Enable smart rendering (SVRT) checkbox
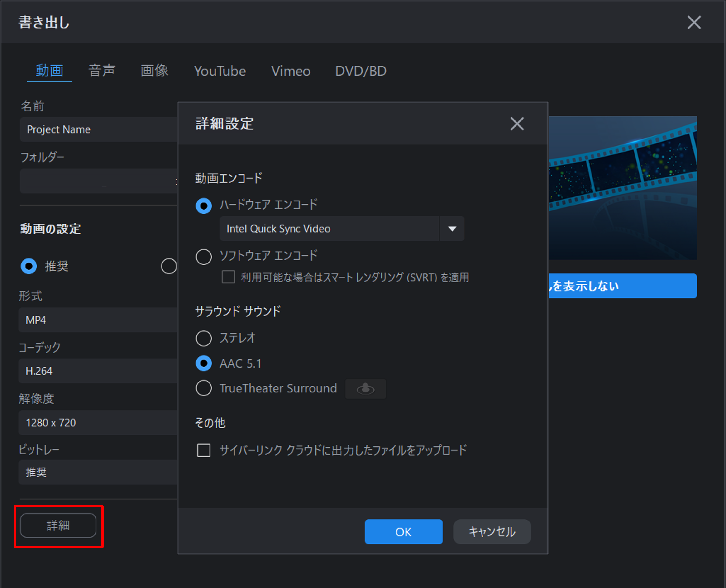The image size is (726, 588). coord(228,277)
